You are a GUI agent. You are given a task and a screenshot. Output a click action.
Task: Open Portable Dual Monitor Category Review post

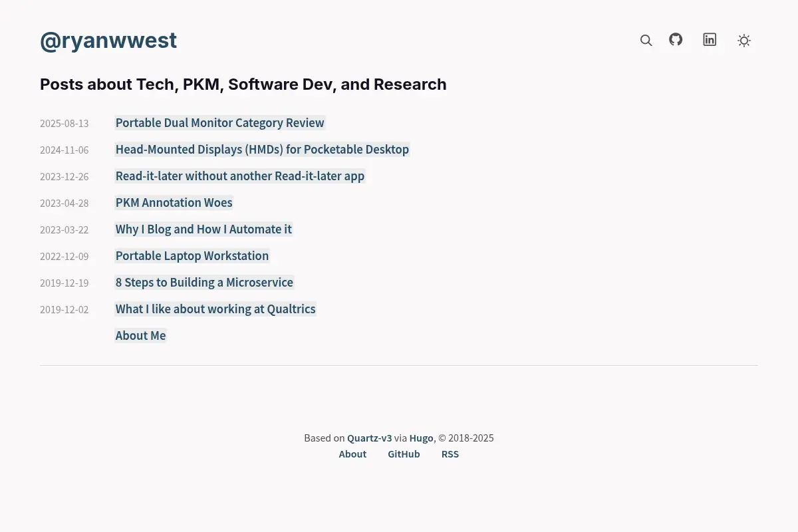tap(220, 123)
